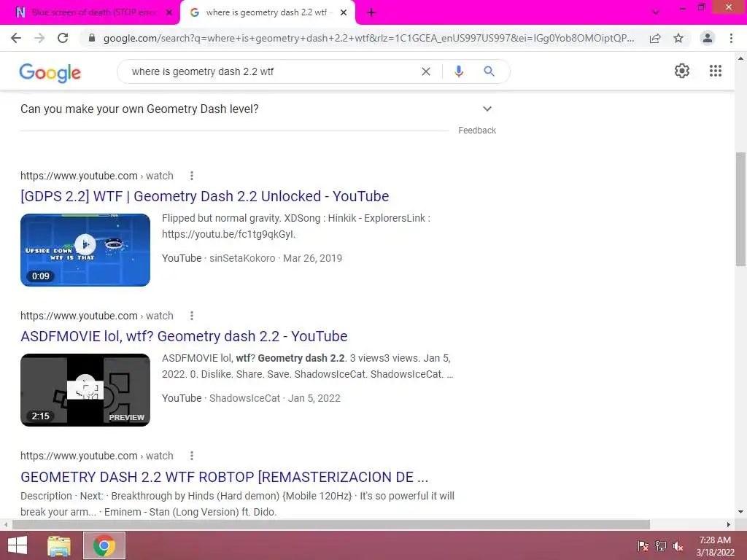
Task: Open GDPS 2.2 WTF Unlocked result
Action: click(205, 196)
